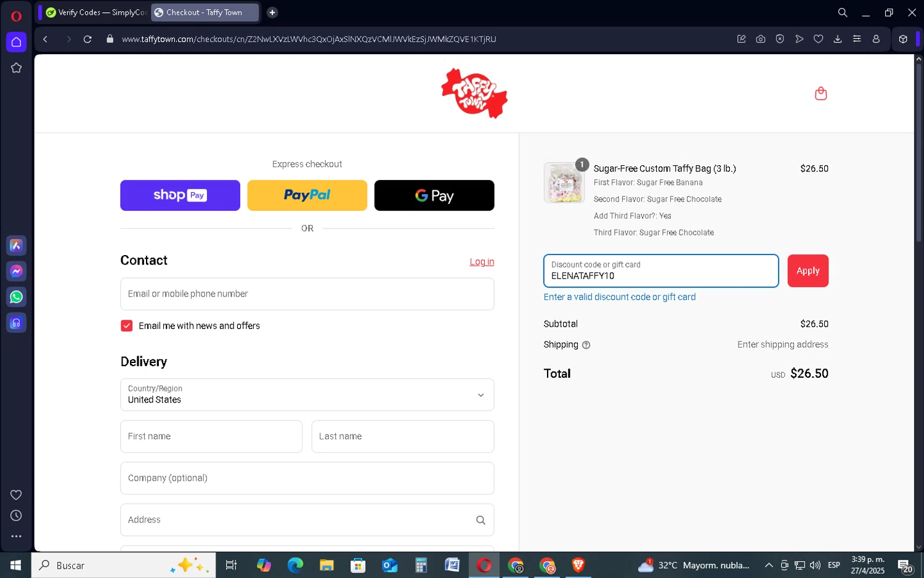Open the Opera menu logo

pos(16,16)
